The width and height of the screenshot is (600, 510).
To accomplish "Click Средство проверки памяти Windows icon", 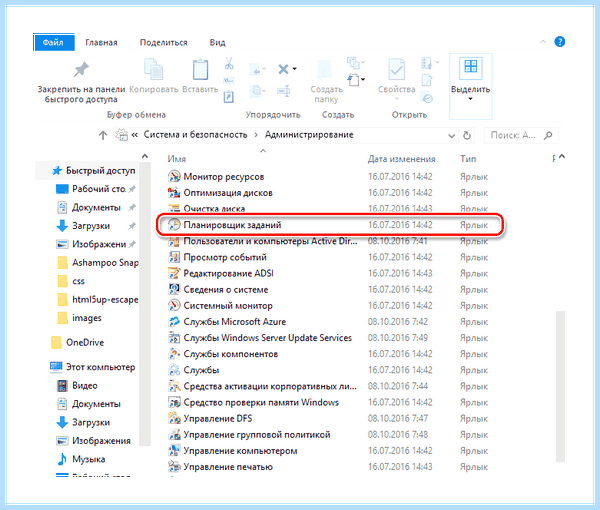I will tap(174, 402).
